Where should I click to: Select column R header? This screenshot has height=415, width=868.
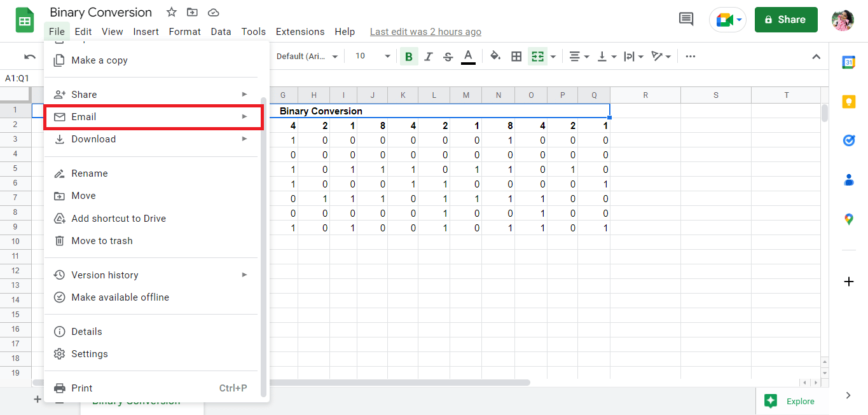[x=645, y=95]
